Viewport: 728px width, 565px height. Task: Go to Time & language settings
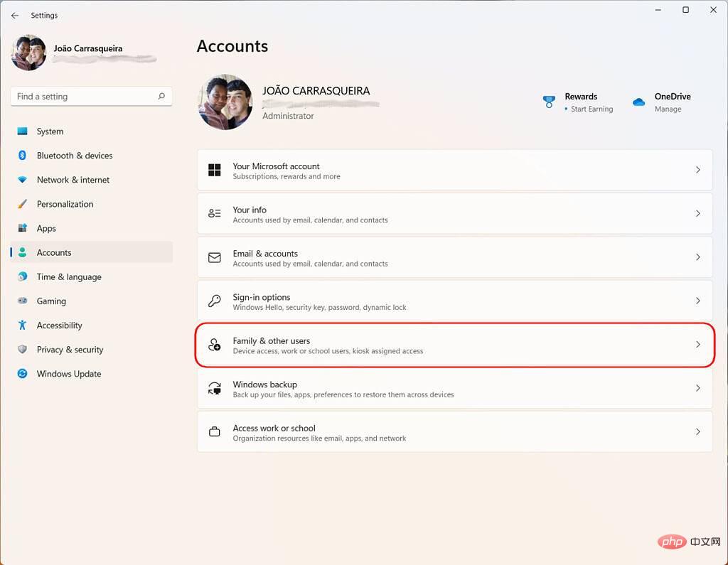(69, 277)
